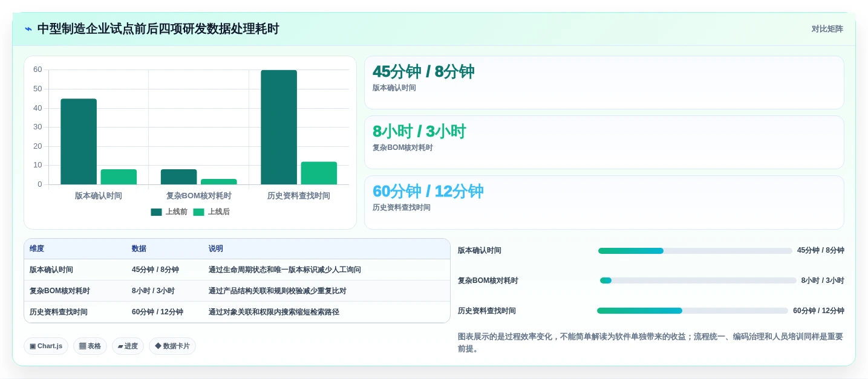This screenshot has height=379, width=868.
Task: Click the 上线后 bar for 复杂BOM核对耗时
Action: 219,181
